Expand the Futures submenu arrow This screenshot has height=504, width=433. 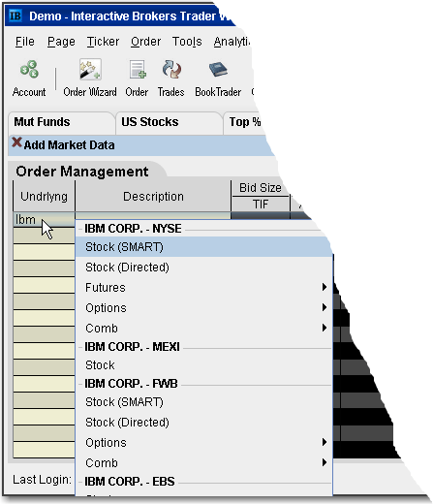pyautogui.click(x=325, y=287)
